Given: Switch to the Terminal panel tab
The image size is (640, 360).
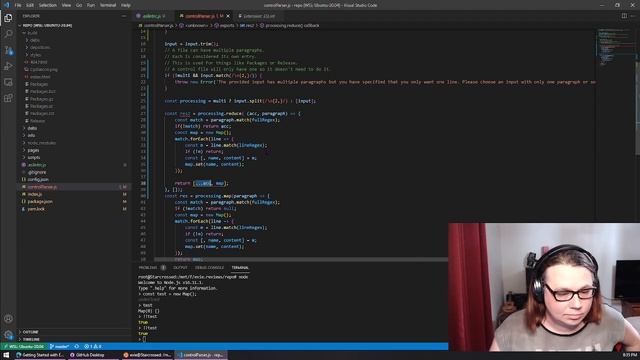Looking at the screenshot, I should click(x=240, y=268).
